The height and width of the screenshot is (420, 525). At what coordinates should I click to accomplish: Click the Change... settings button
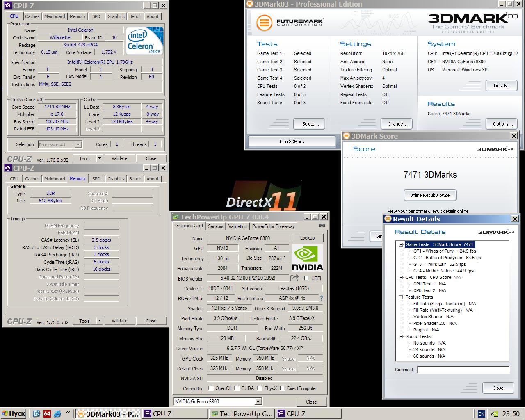coord(397,124)
